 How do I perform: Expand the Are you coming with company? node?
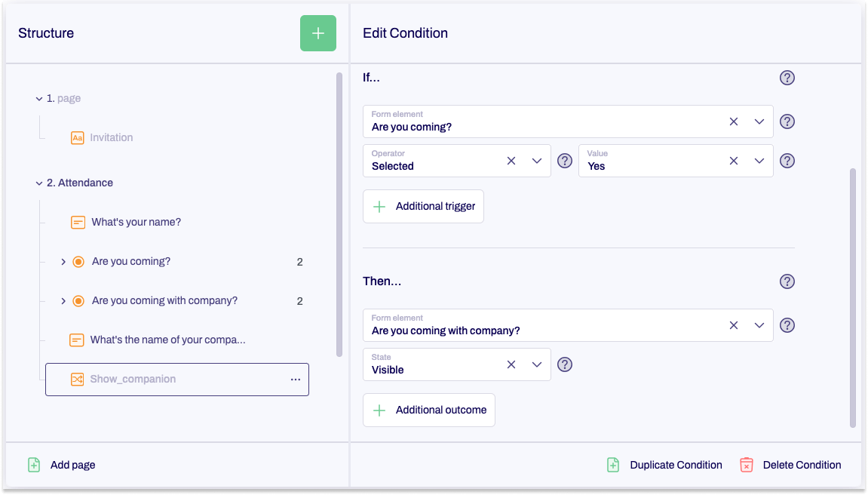[x=63, y=300]
